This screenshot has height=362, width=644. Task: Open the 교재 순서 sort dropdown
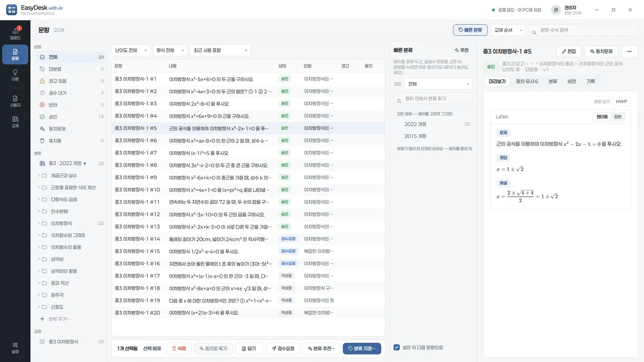tap(508, 30)
